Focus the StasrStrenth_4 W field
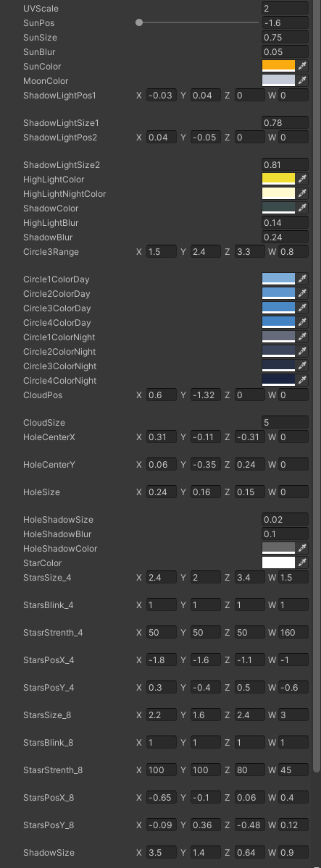Image resolution: width=321 pixels, height=868 pixels. [293, 632]
